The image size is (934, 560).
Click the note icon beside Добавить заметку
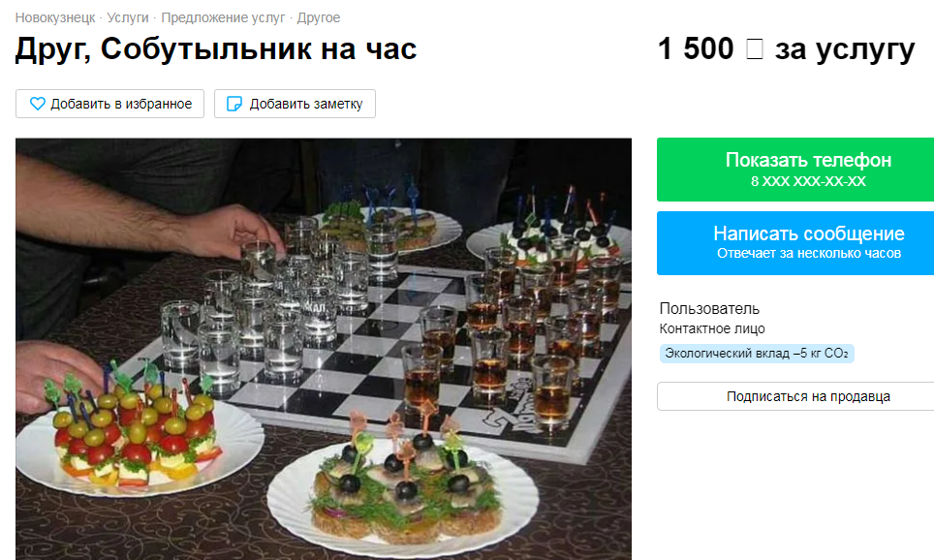tap(234, 104)
